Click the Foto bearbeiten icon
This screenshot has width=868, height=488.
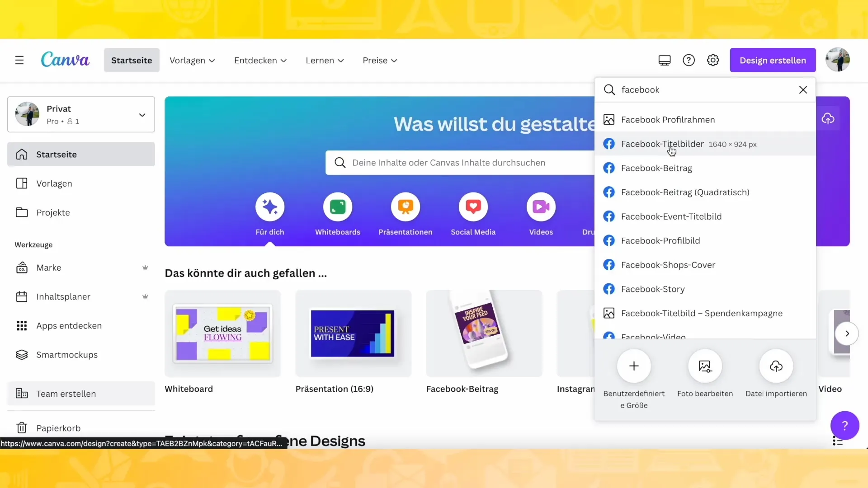pos(705,366)
